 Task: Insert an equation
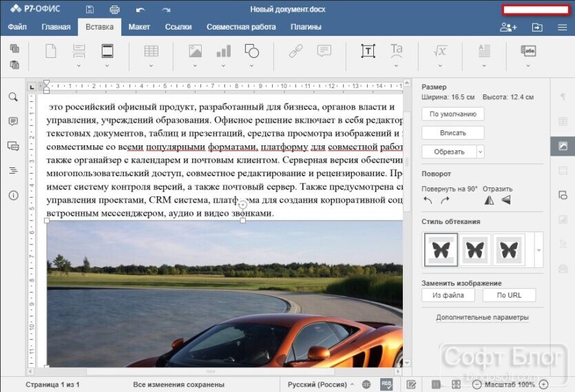(x=440, y=51)
